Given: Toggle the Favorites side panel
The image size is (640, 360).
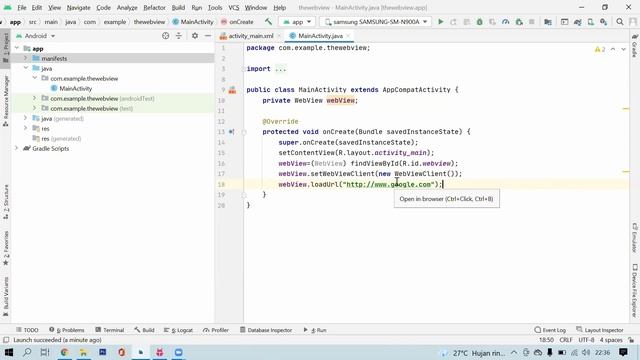Looking at the screenshot, I should pyautogui.click(x=6, y=248).
